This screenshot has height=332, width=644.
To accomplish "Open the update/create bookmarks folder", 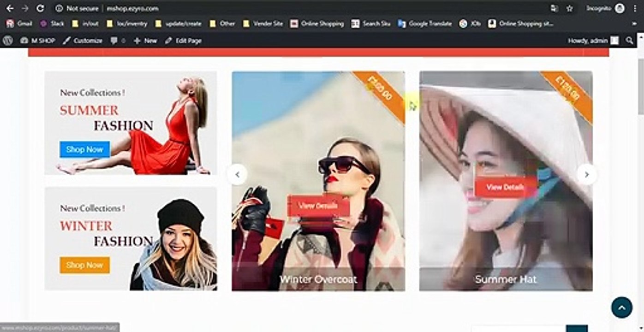I will tap(178, 24).
